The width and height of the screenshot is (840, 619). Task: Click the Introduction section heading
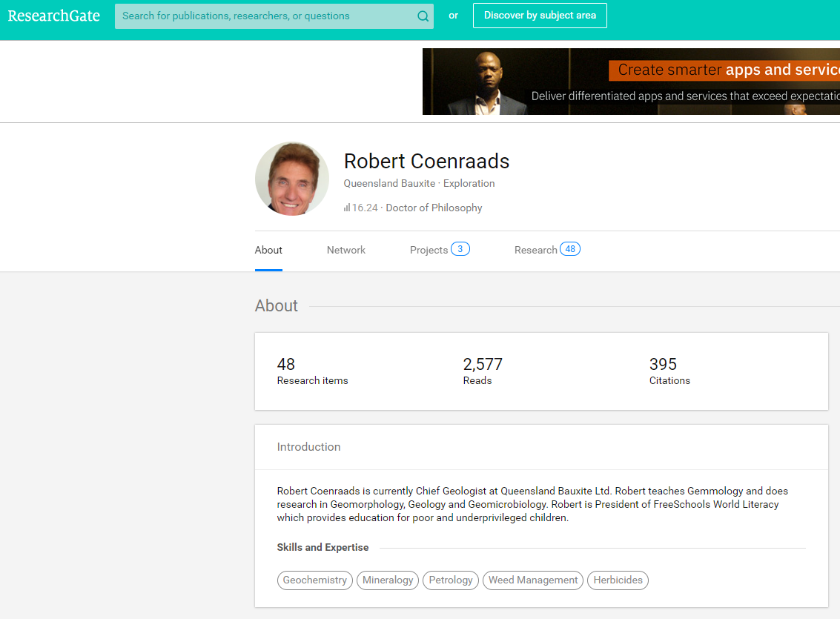pyautogui.click(x=308, y=446)
